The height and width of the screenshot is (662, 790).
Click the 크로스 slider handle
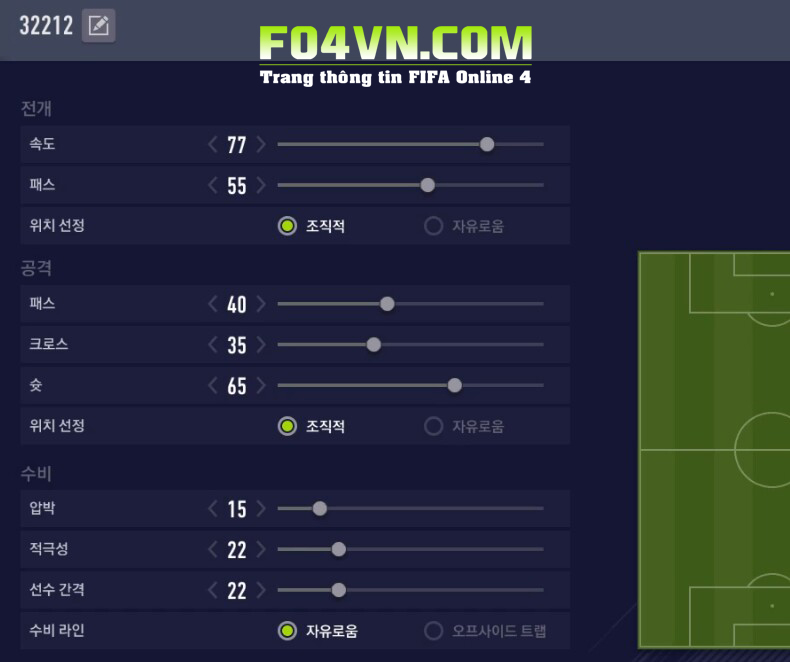click(x=374, y=345)
